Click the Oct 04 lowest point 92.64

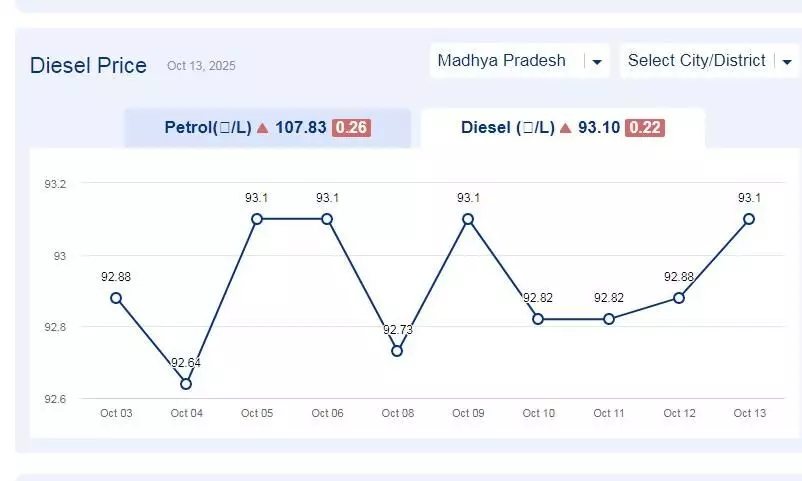point(186,384)
